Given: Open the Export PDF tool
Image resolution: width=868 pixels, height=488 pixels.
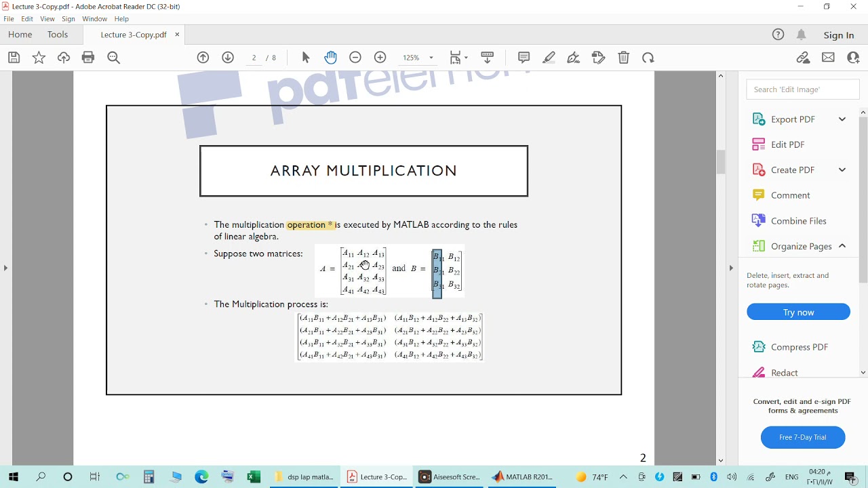Looking at the screenshot, I should click(x=785, y=119).
